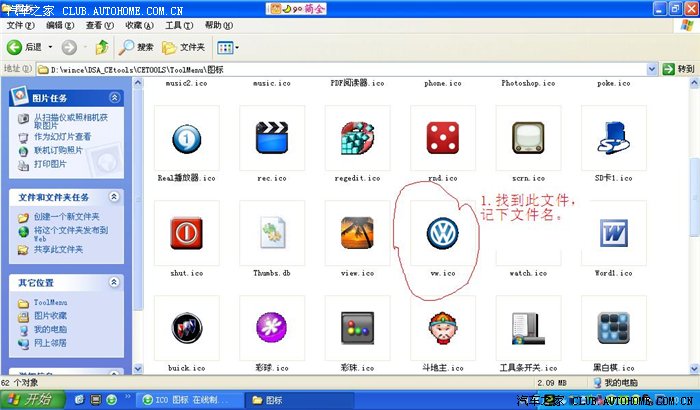Collapse the 图片任务 panel section
700x410 pixels.
pos(114,98)
